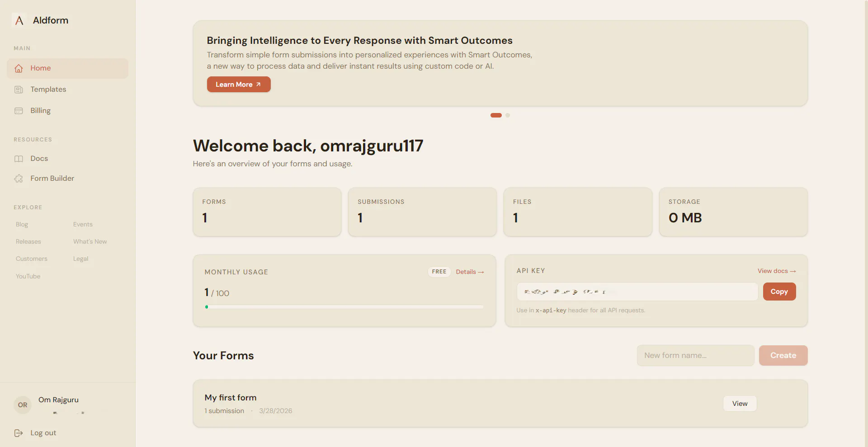Click the OR user avatar
Screen dimensions: 868x447
pos(23,405)
